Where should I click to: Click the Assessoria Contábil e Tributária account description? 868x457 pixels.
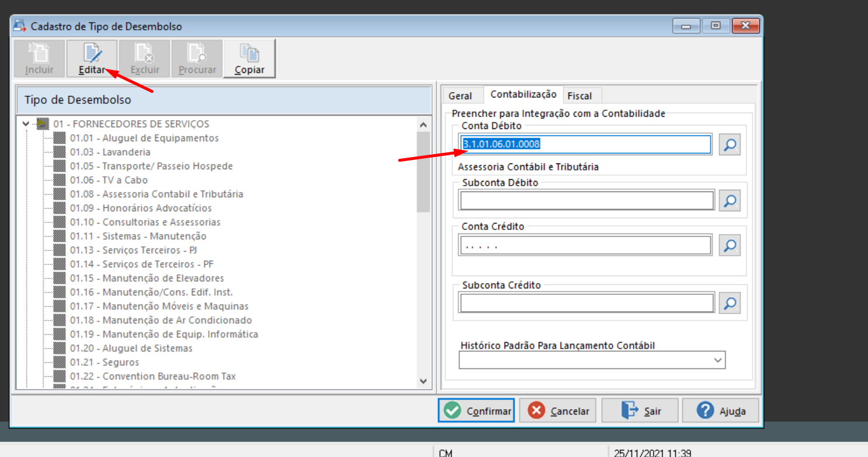tap(528, 167)
